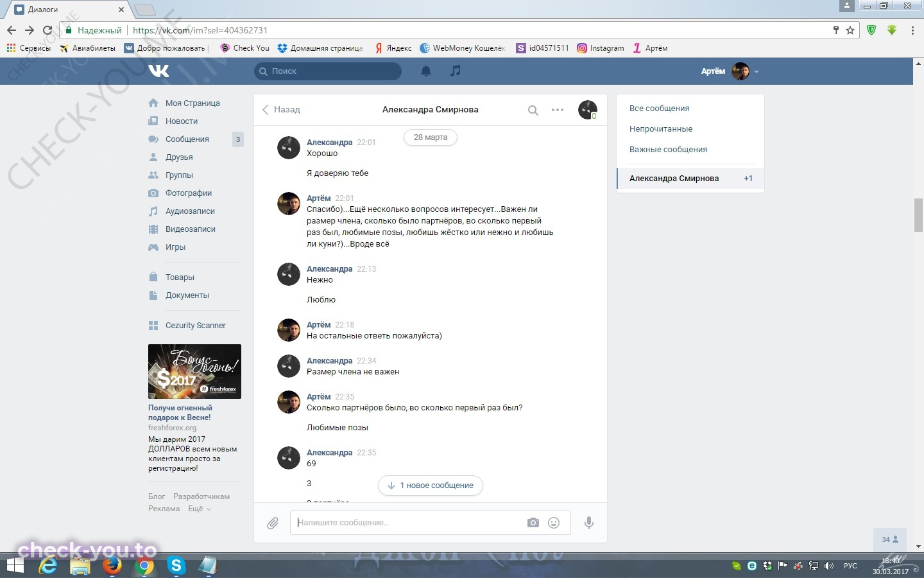Expand Ещё footer dropdown
Screen dimensions: 924x578
click(x=199, y=509)
